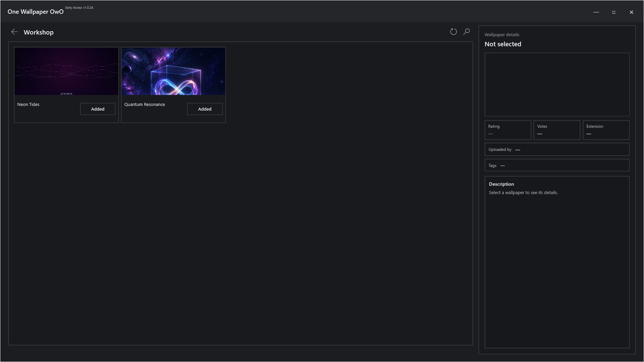Image resolution: width=644 pixels, height=362 pixels.
Task: Click the Extension field in details
Action: 606,130
